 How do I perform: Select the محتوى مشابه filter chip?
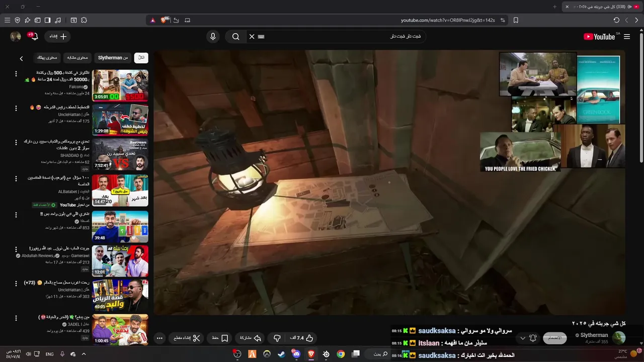click(77, 58)
